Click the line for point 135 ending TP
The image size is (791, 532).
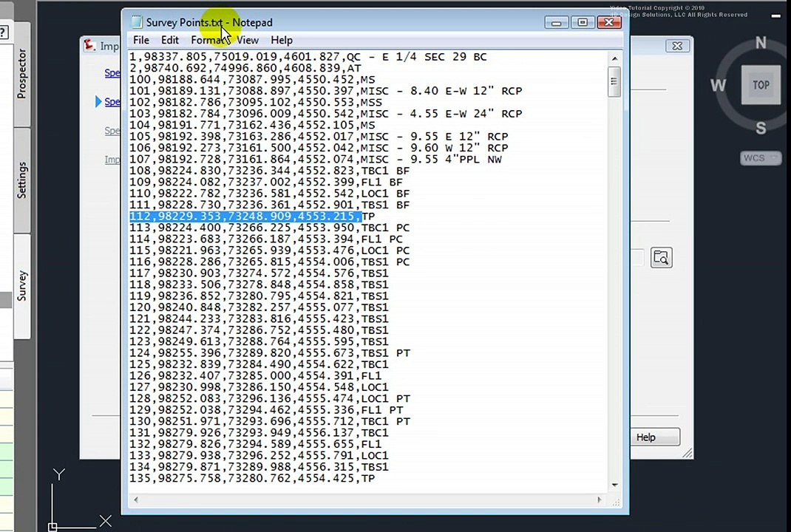click(x=252, y=479)
